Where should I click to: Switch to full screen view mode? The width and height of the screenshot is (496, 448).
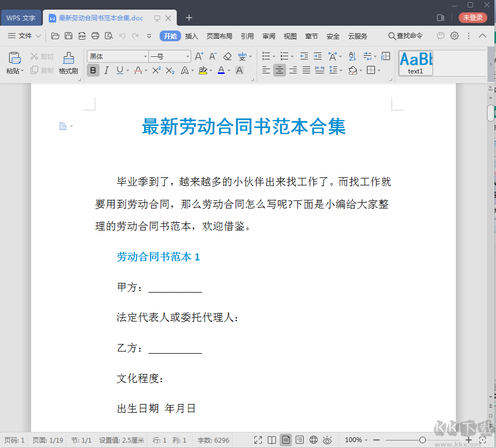click(x=259, y=440)
